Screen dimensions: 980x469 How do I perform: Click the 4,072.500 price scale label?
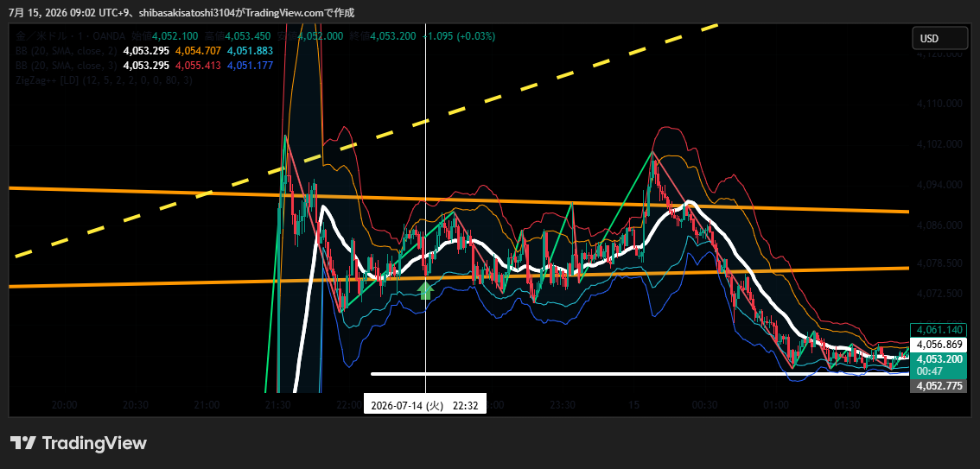pyautogui.click(x=938, y=294)
